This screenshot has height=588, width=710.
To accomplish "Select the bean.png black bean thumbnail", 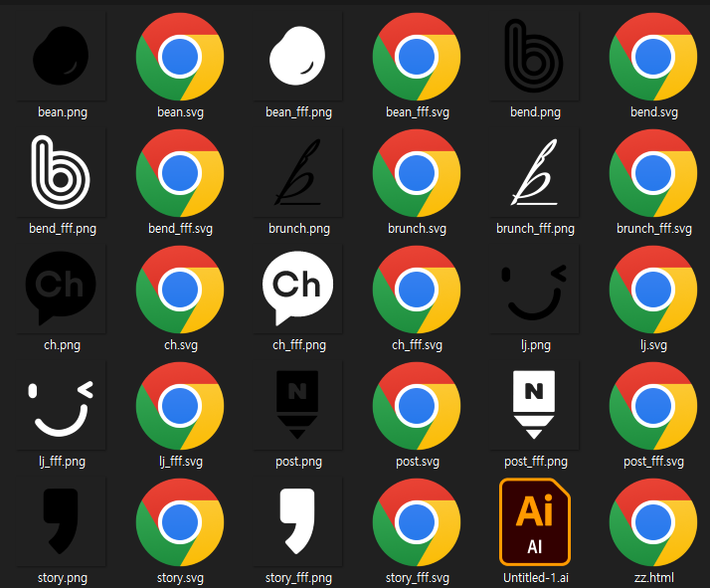I will (61, 56).
